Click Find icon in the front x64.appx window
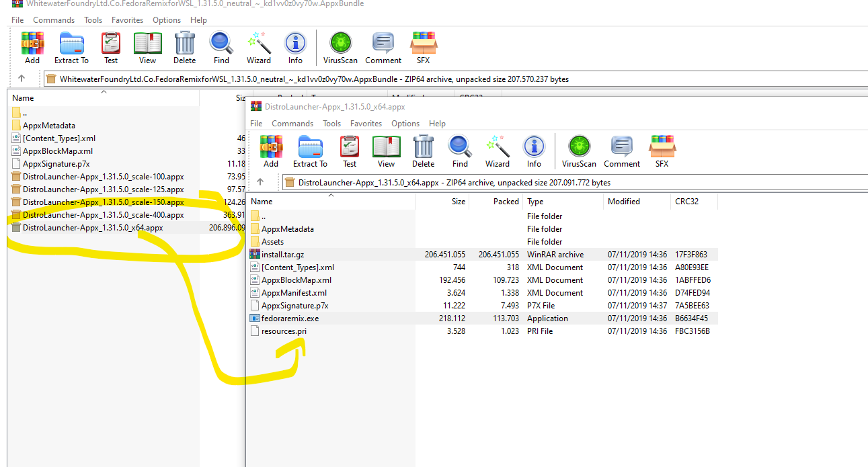 pyautogui.click(x=460, y=151)
